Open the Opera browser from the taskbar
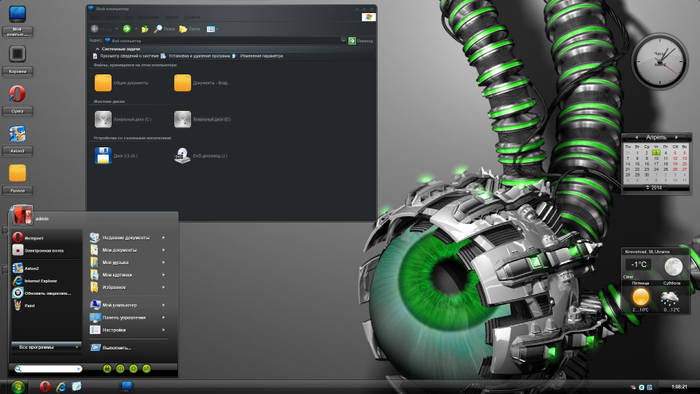Image resolution: width=700 pixels, height=394 pixels. pos(45,386)
